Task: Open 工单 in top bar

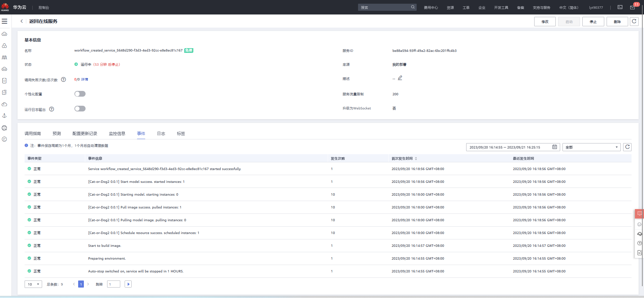Action: click(466, 7)
